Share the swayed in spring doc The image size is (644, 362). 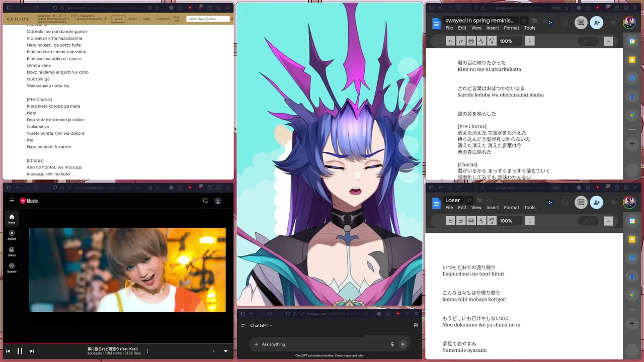pos(596,23)
